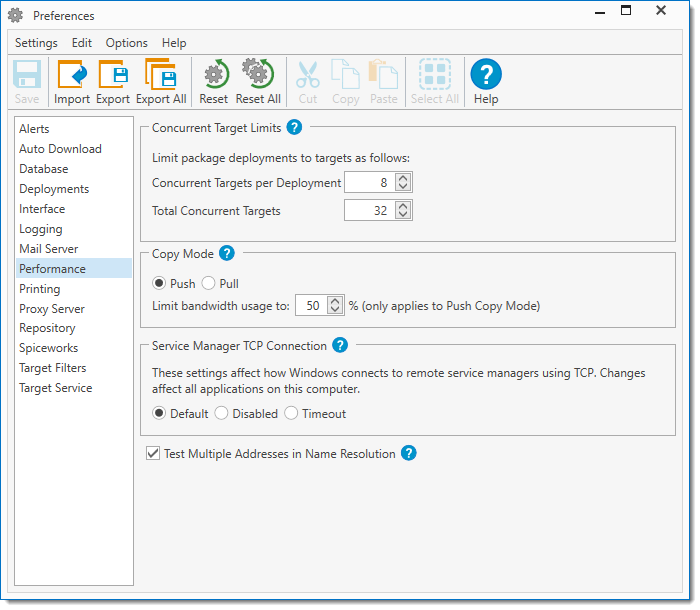Select Deployments in the preferences list
The width and height of the screenshot is (700, 610).
(x=54, y=189)
